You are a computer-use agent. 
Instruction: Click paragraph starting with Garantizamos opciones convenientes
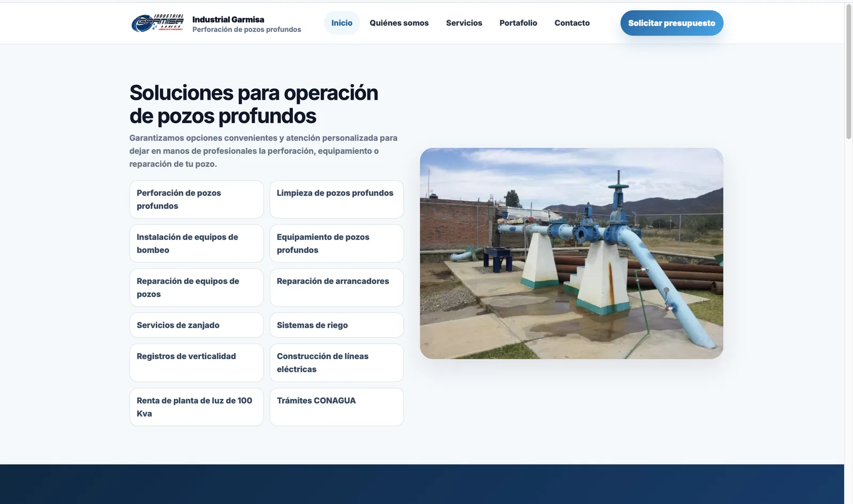click(263, 151)
